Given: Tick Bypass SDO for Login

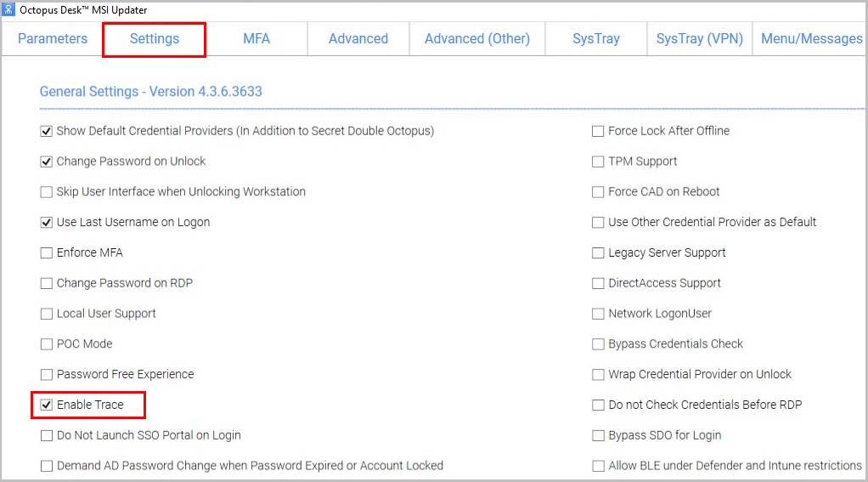Looking at the screenshot, I should [x=598, y=436].
